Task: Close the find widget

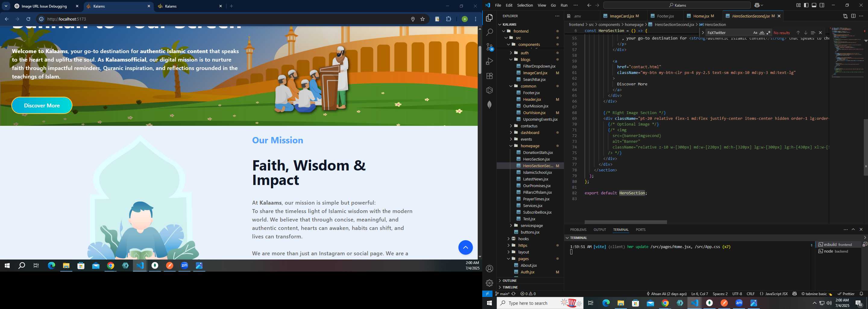Action: (x=820, y=33)
